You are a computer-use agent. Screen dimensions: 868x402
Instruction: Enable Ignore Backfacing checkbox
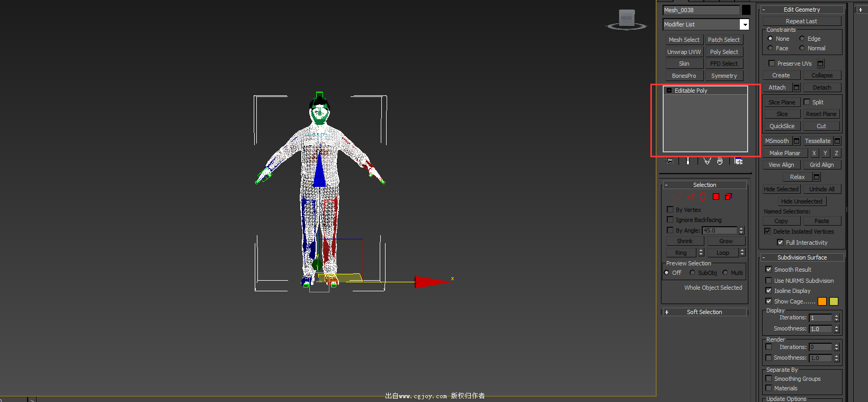point(670,220)
